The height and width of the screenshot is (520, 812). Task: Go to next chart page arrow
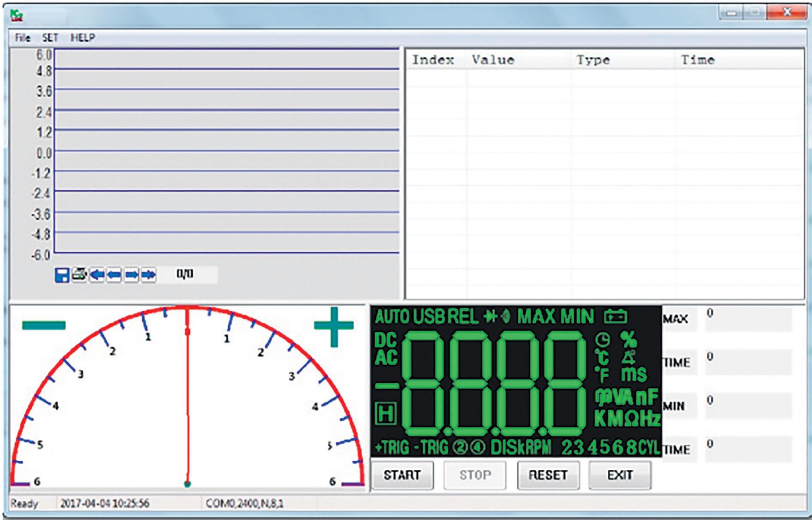click(x=131, y=274)
